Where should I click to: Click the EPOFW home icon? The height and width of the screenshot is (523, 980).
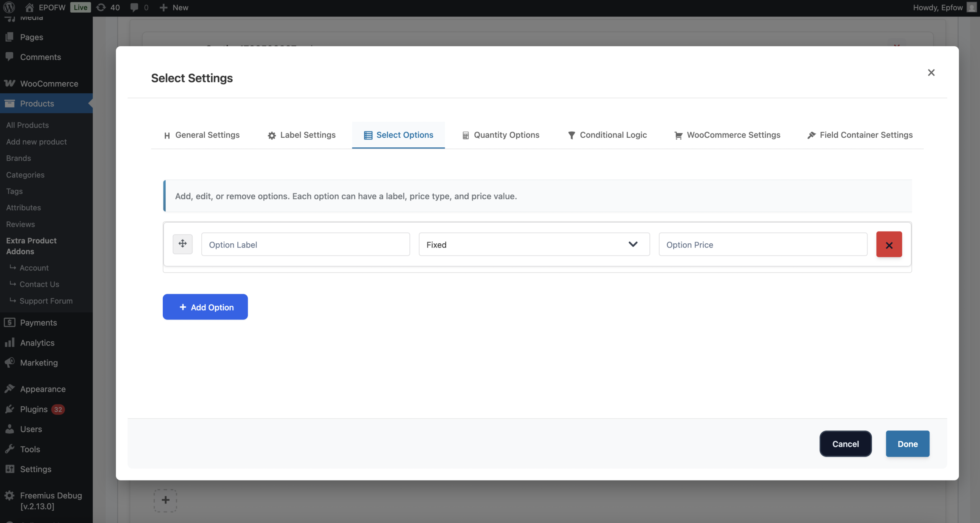click(x=29, y=7)
